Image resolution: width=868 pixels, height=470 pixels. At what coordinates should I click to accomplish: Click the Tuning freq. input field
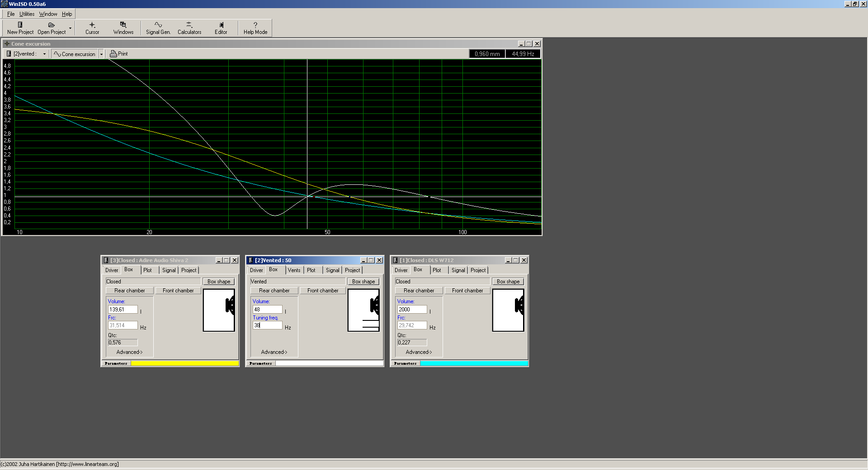tap(267, 325)
